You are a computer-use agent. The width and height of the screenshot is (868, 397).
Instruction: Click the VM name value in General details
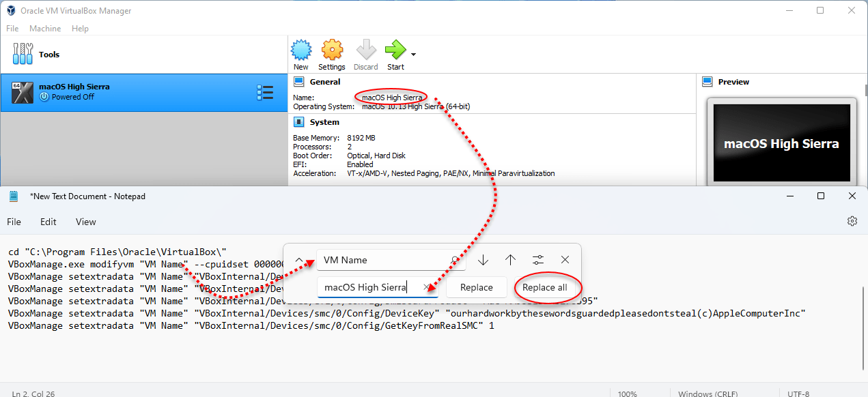tap(392, 98)
